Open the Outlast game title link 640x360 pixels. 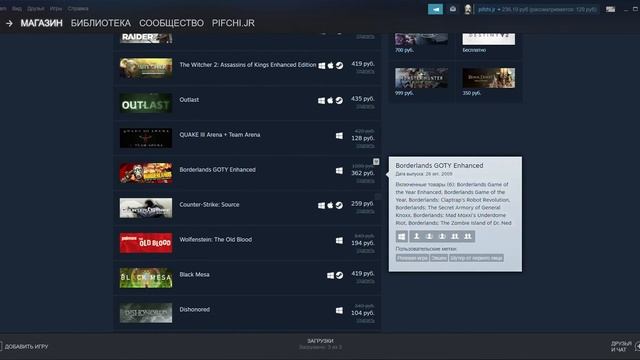189,100
